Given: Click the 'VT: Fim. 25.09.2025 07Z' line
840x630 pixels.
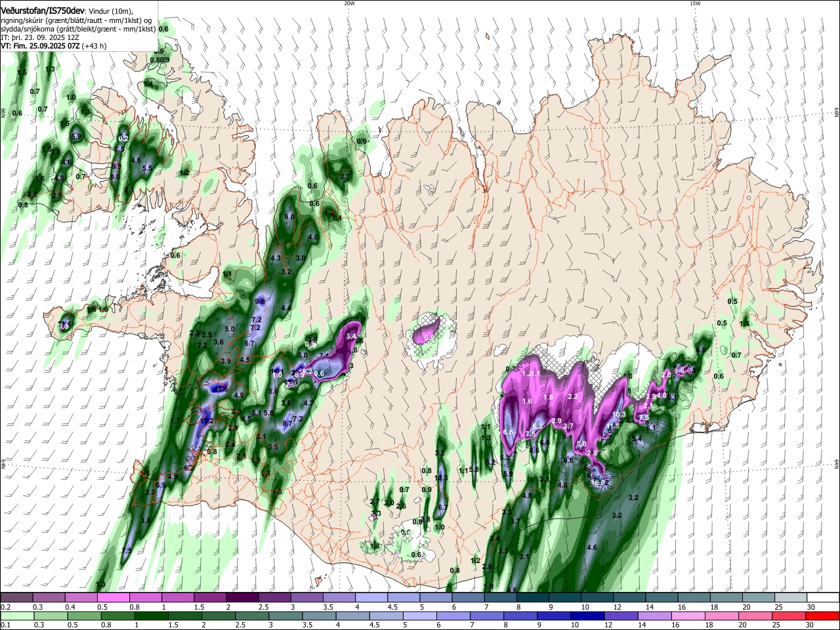Looking at the screenshot, I should 40,46.
